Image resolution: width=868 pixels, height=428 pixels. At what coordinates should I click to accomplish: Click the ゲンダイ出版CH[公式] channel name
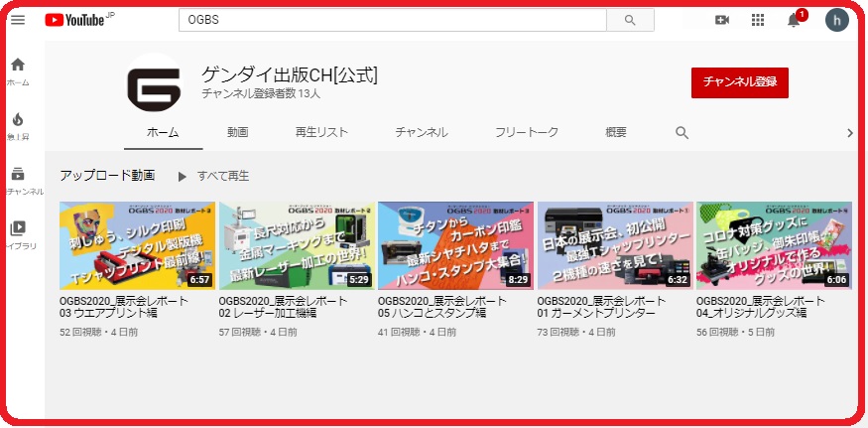tap(290, 74)
